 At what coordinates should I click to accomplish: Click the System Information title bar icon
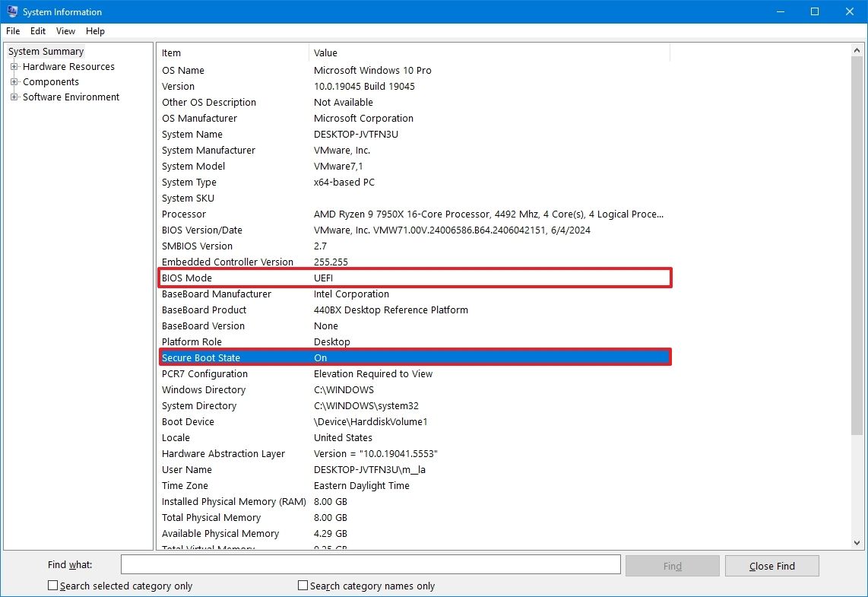(x=11, y=11)
